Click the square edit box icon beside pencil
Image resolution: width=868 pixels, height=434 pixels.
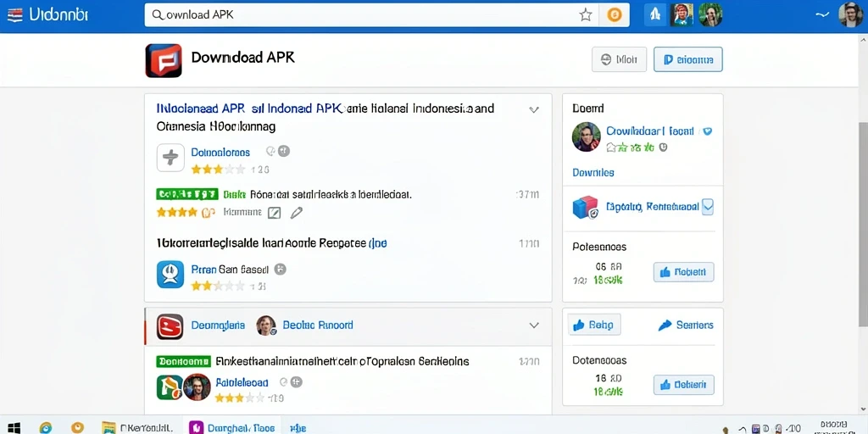274,213
